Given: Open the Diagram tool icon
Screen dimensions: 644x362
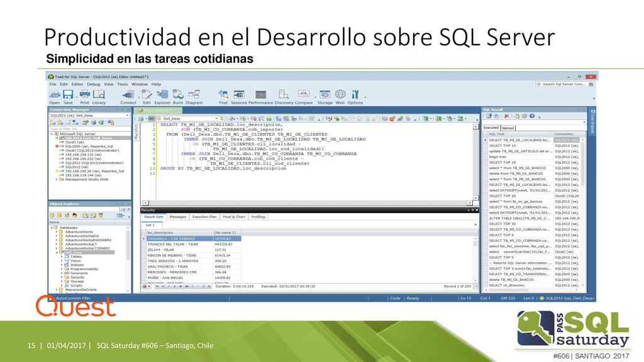Looking at the screenshot, I should (194, 97).
